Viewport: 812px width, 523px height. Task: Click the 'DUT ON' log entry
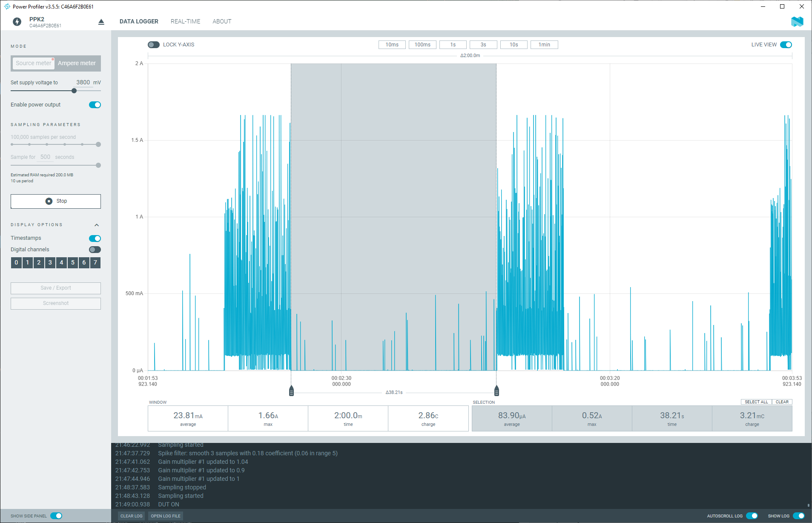(169, 504)
